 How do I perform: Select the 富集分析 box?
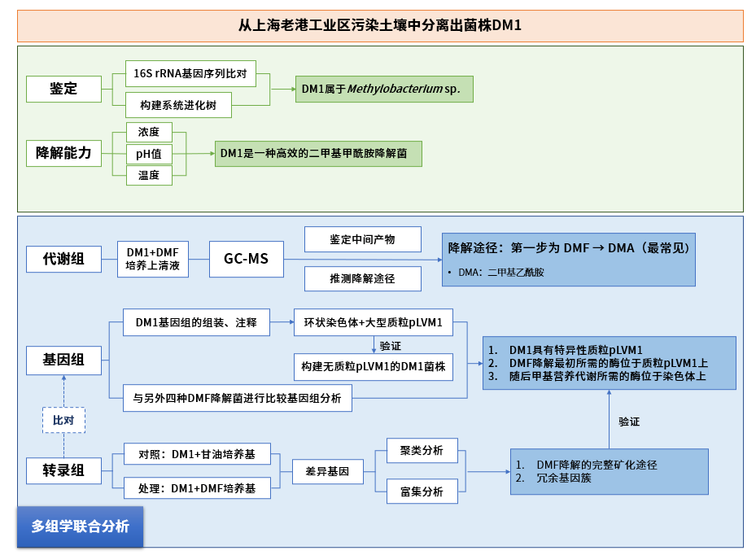pyautogui.click(x=421, y=492)
